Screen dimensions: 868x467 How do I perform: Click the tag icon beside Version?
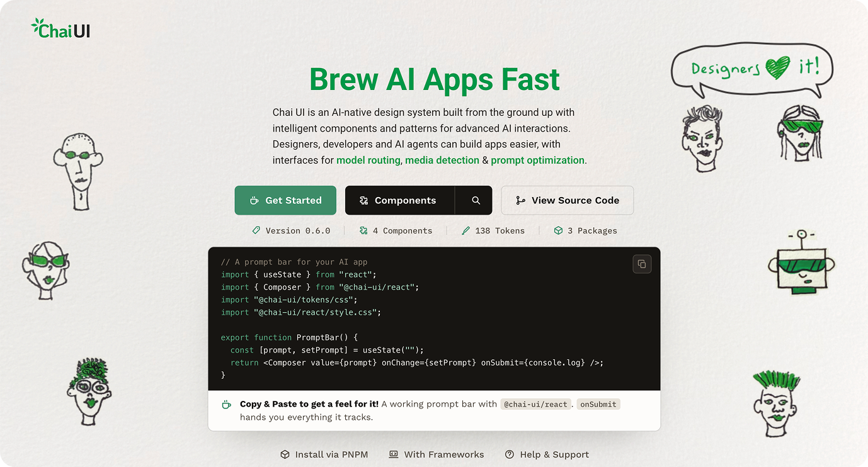click(x=256, y=231)
